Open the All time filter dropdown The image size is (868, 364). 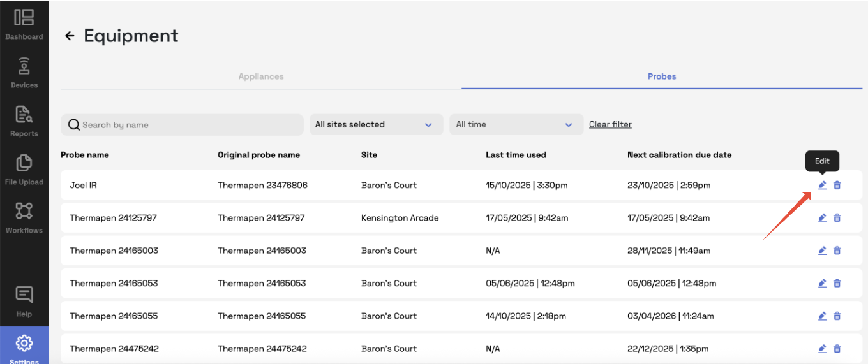point(516,125)
